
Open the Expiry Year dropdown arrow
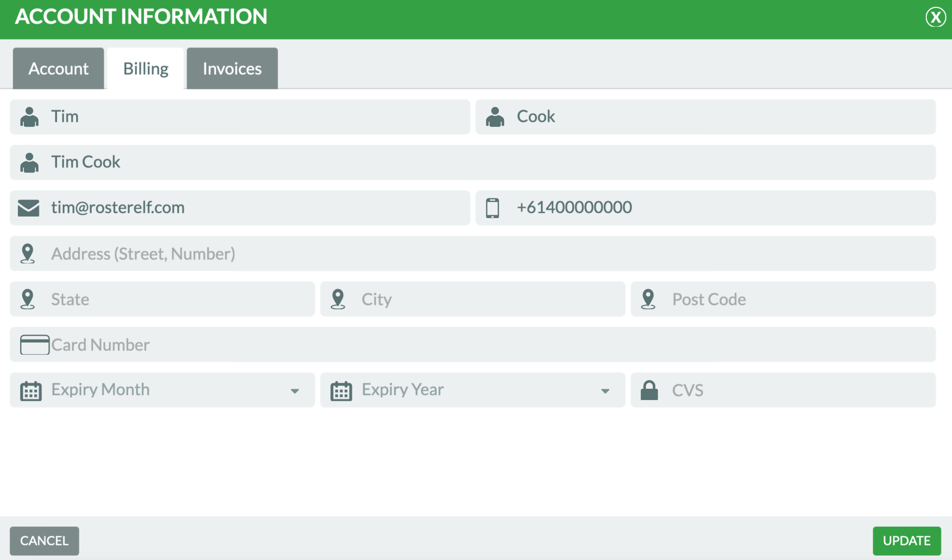click(605, 391)
